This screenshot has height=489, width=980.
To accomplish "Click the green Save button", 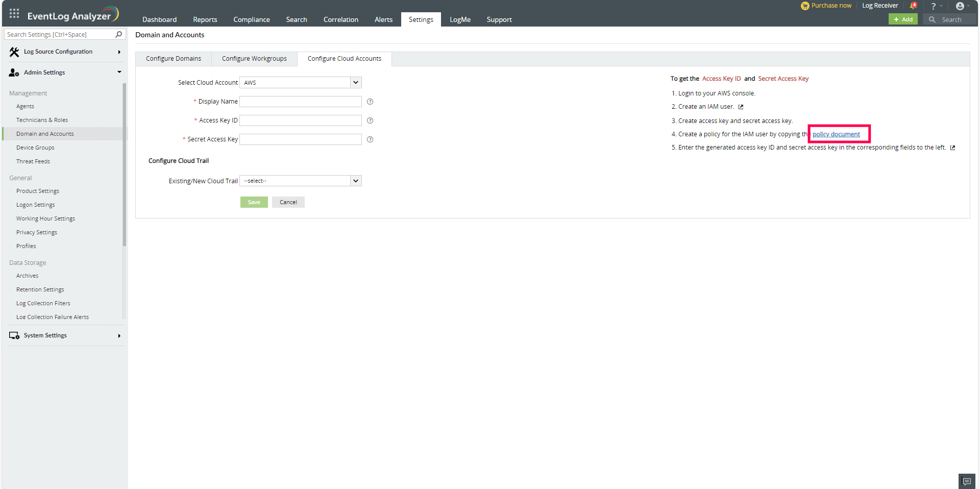I will tap(254, 202).
